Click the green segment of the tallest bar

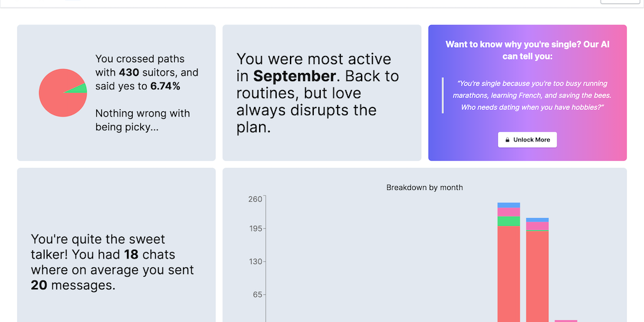(508, 221)
